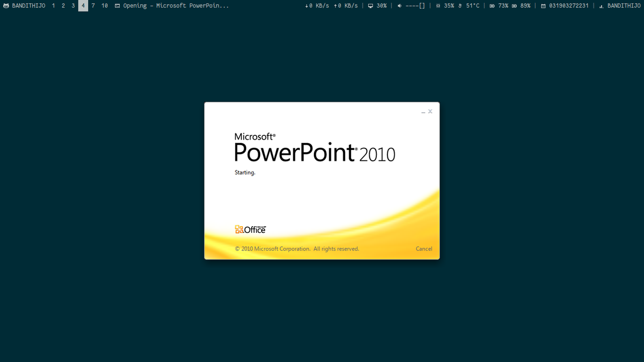The height and width of the screenshot is (362, 644).
Task: Click the calendar icon in status bar
Action: pos(543,6)
